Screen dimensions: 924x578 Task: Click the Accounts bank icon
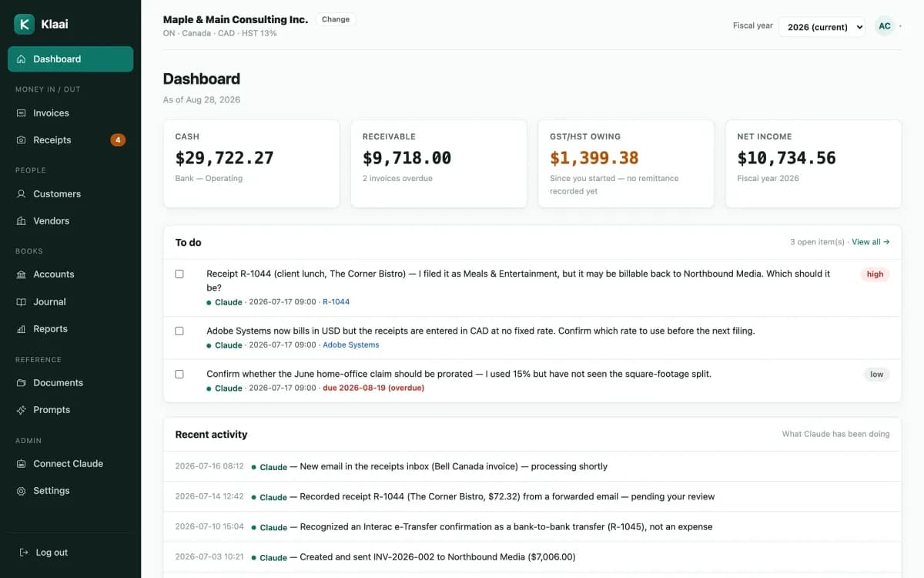[22, 274]
